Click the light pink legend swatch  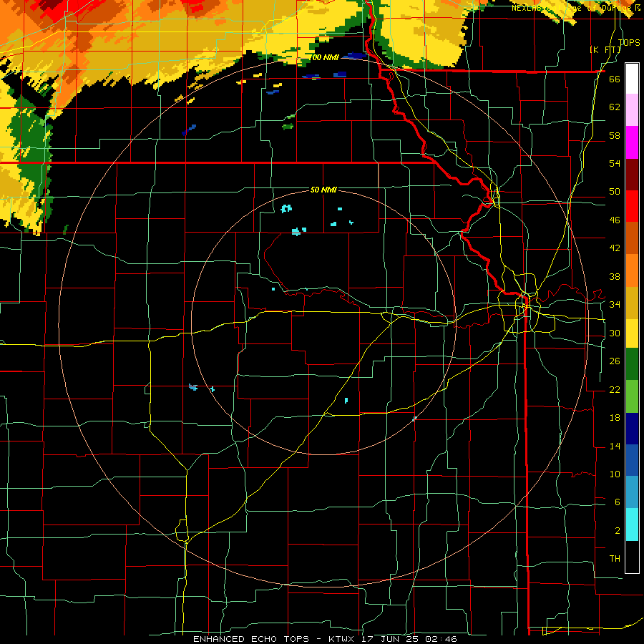pyautogui.click(x=632, y=110)
